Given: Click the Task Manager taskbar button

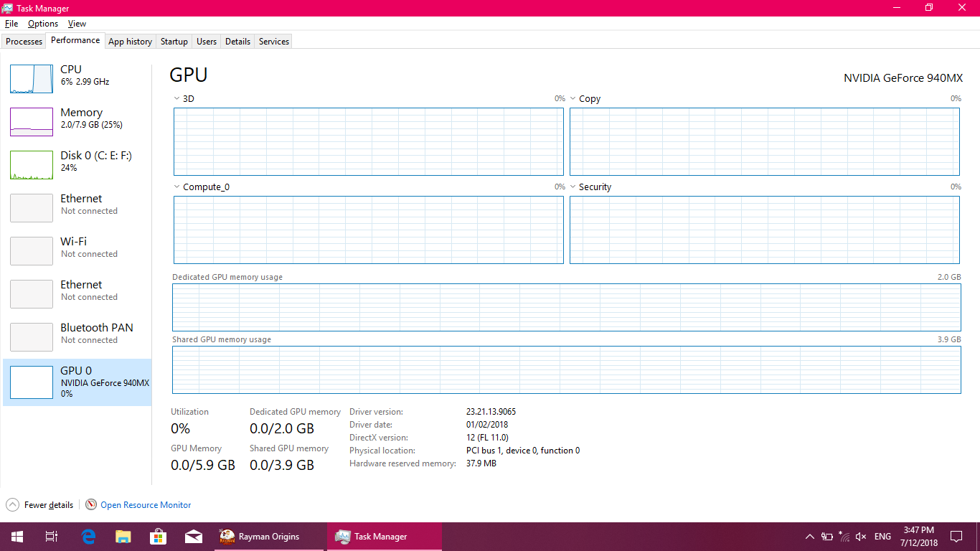Looking at the screenshot, I should [x=385, y=537].
